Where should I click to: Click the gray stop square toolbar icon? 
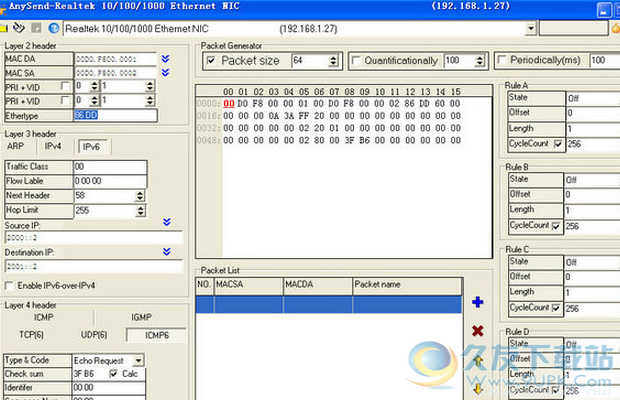pyautogui.click(x=36, y=28)
